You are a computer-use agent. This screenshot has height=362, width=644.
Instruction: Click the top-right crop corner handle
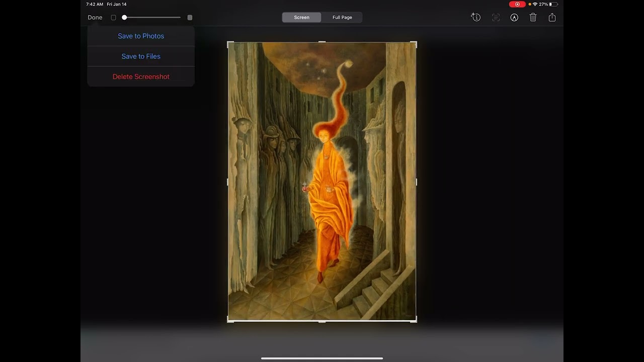(414, 44)
